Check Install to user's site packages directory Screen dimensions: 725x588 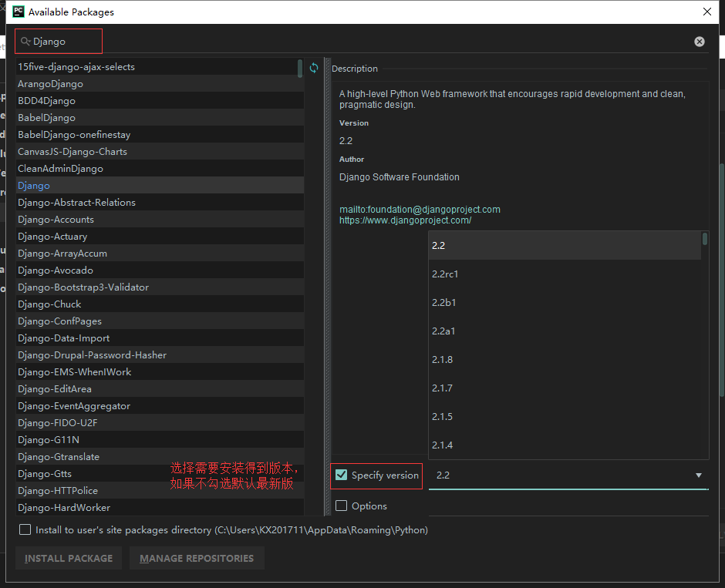coord(25,529)
